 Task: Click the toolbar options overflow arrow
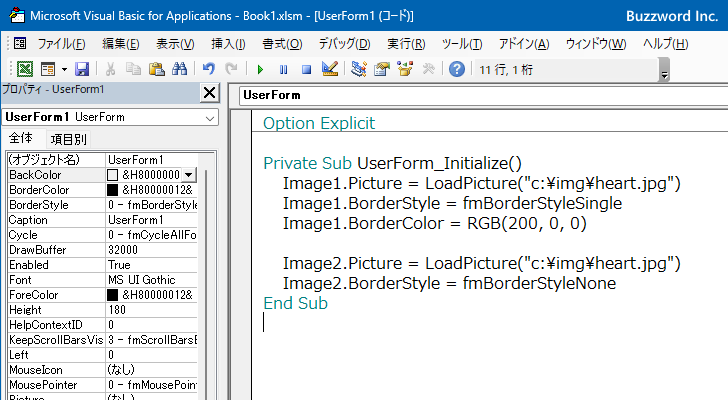664,70
